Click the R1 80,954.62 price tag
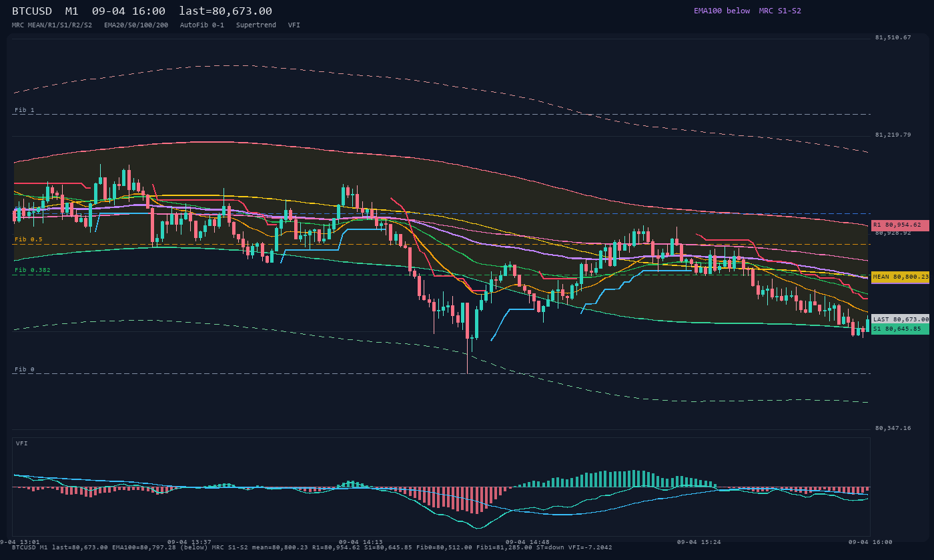The height and width of the screenshot is (560, 934). (900, 225)
